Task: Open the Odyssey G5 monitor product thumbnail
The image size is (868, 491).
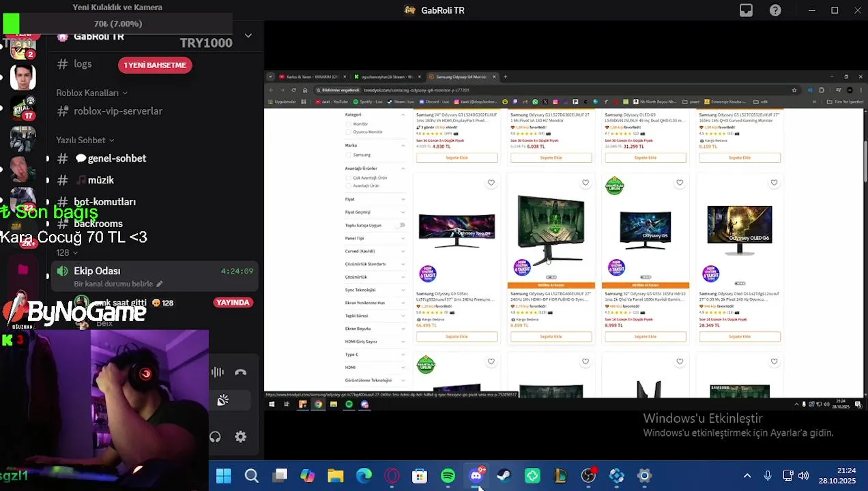Action: tap(645, 230)
